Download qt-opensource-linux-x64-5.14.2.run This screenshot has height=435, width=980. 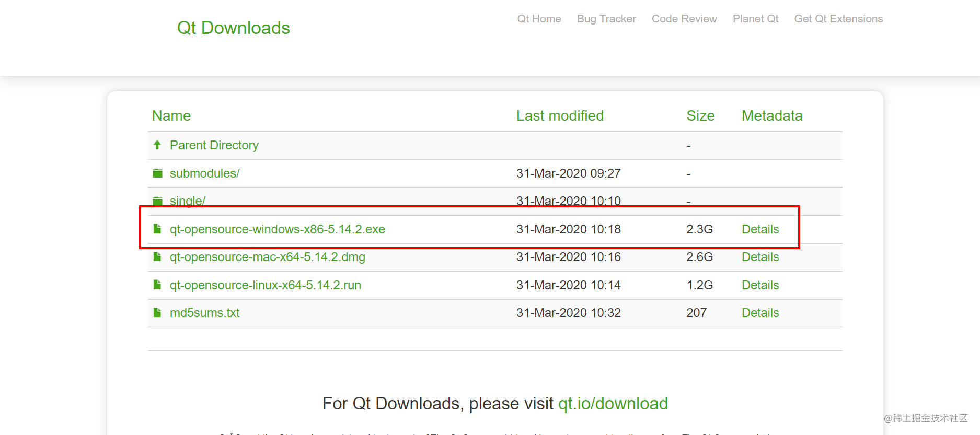pyautogui.click(x=266, y=285)
